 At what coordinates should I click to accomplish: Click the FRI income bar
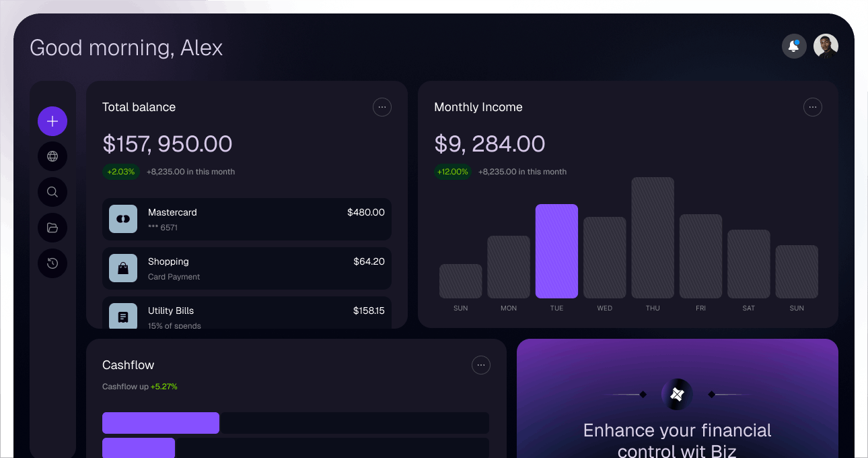pyautogui.click(x=700, y=256)
